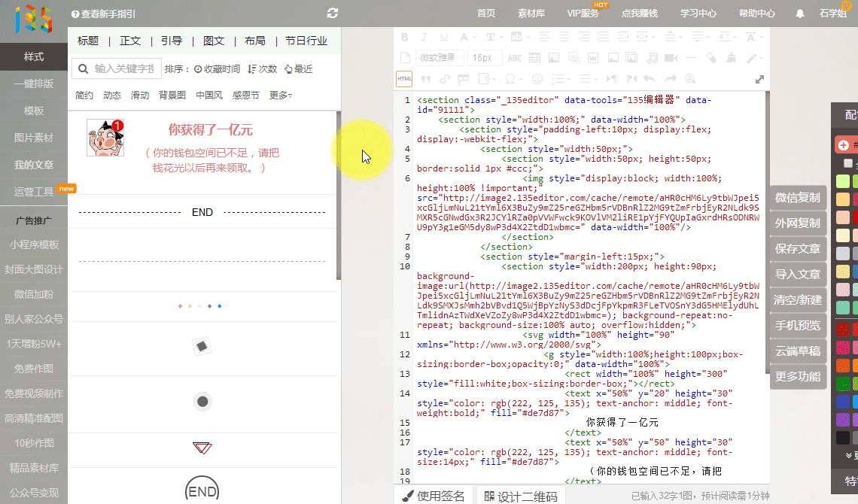The image size is (858, 504).
Task: Click the emoji smiley icon
Action: pos(537,78)
